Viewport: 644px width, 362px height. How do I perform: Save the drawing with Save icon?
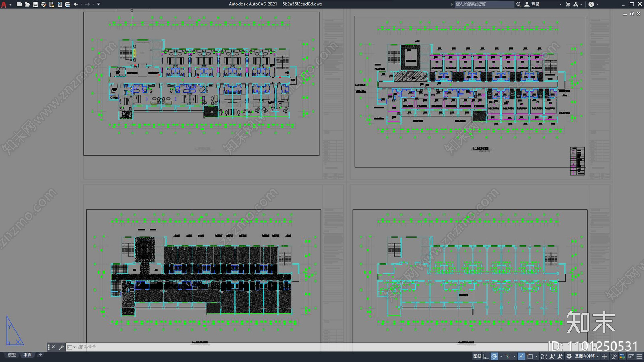click(x=35, y=4)
